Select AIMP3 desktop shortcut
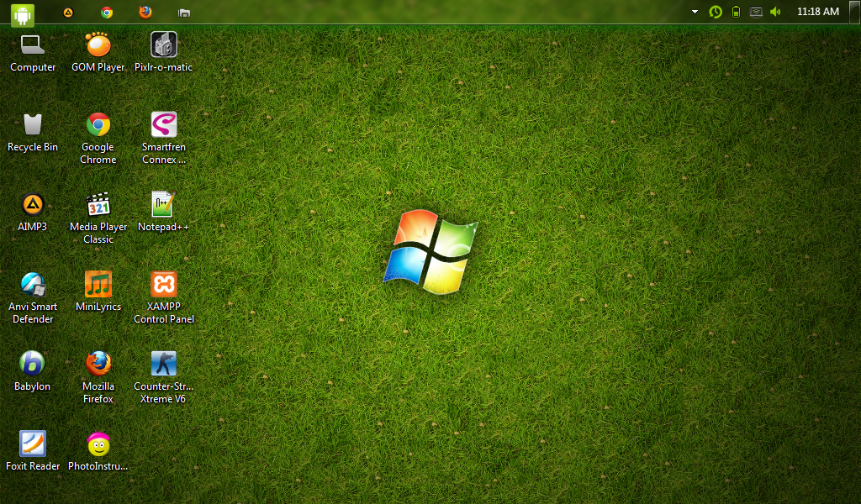The image size is (861, 504). point(33,213)
